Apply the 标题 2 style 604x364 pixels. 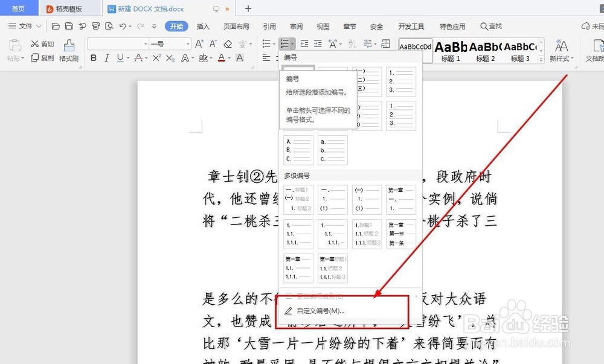click(486, 51)
